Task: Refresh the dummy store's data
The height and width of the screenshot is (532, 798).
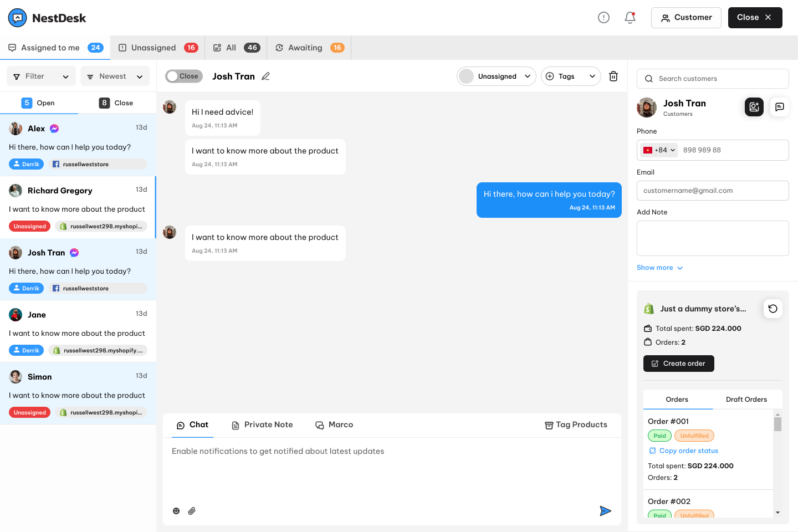Action: pyautogui.click(x=773, y=309)
